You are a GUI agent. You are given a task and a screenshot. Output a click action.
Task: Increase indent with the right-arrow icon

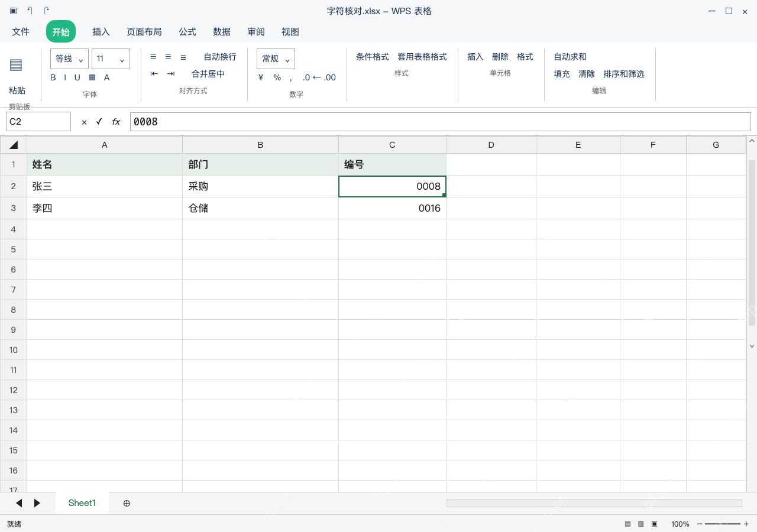171,74
